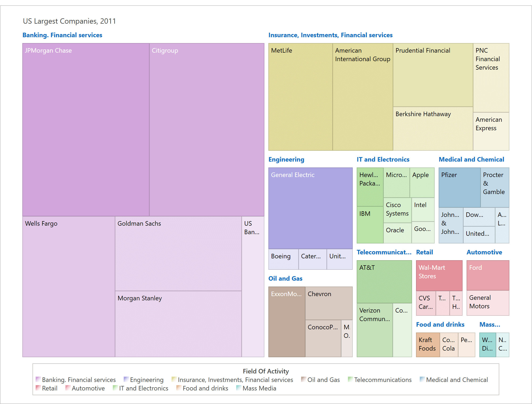
Task: Click the Engineering legend color marker
Action: tap(126, 380)
